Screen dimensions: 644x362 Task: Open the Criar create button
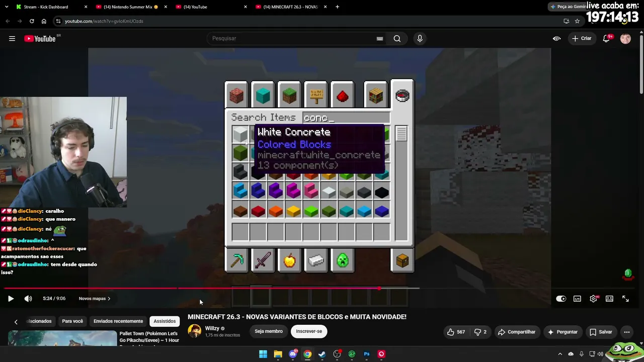[582, 39]
